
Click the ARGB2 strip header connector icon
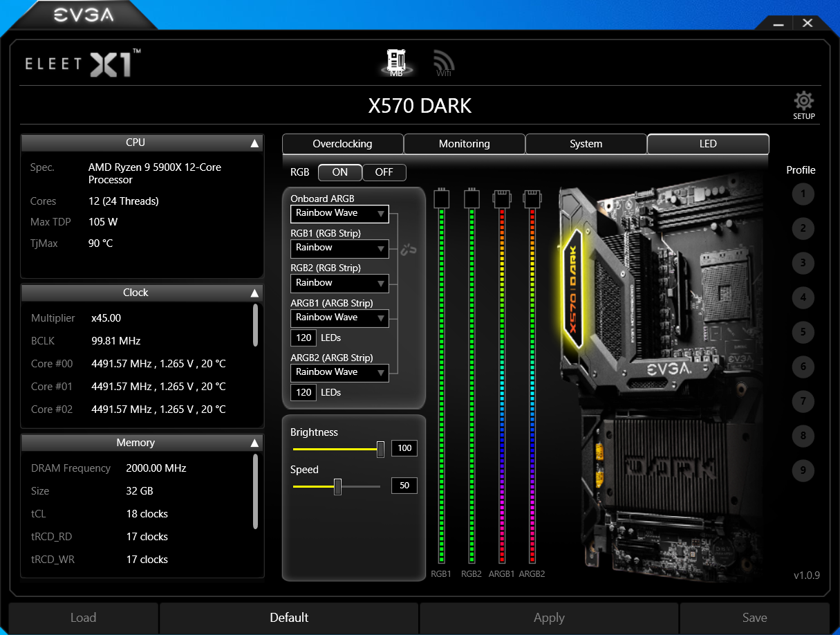532,199
